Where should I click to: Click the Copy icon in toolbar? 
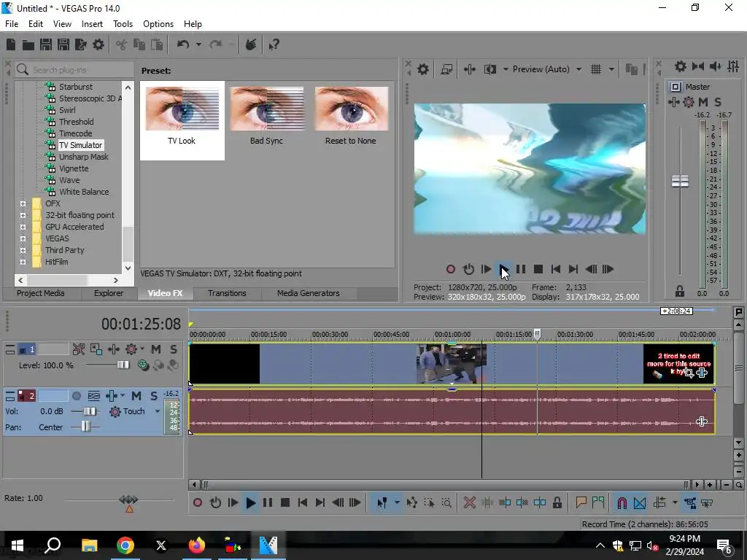(x=139, y=44)
